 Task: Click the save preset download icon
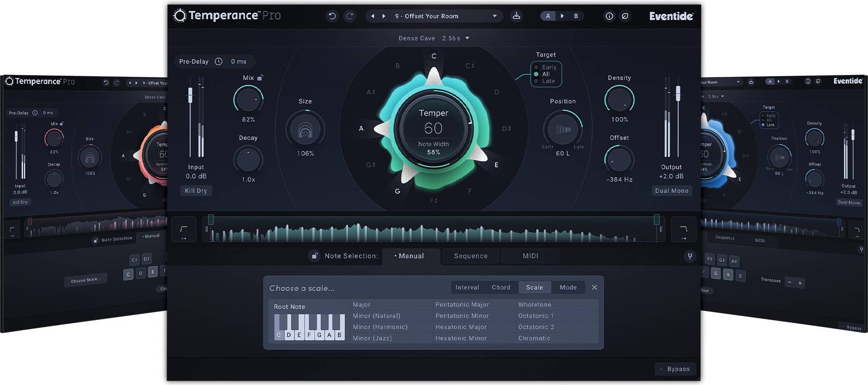tap(516, 16)
